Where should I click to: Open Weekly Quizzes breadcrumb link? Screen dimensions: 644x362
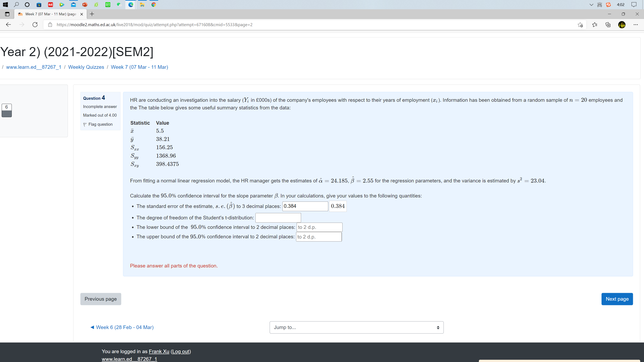tap(86, 67)
